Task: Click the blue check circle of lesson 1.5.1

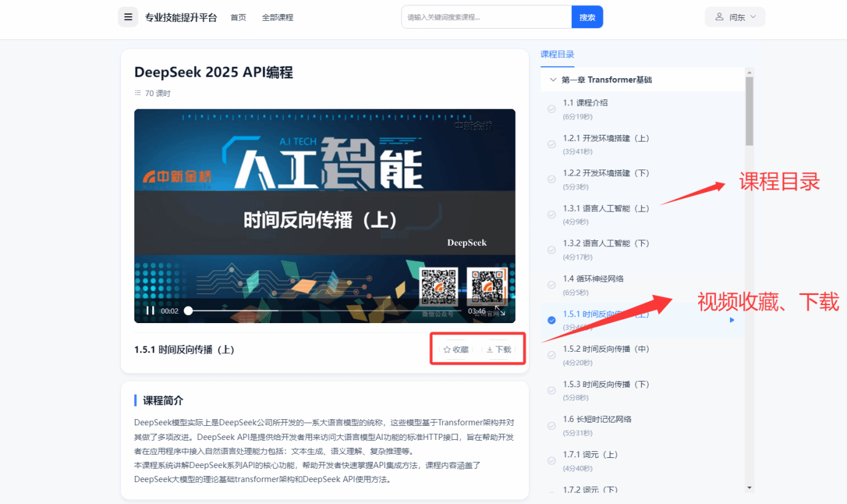Action: coord(552,320)
